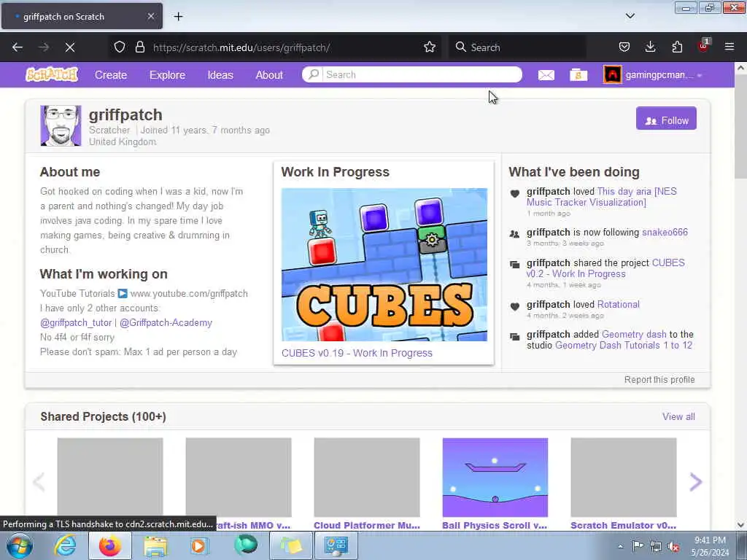Open the Cloud Platformer Mu... project title
This screenshot has height=560, width=747.
pos(367,525)
